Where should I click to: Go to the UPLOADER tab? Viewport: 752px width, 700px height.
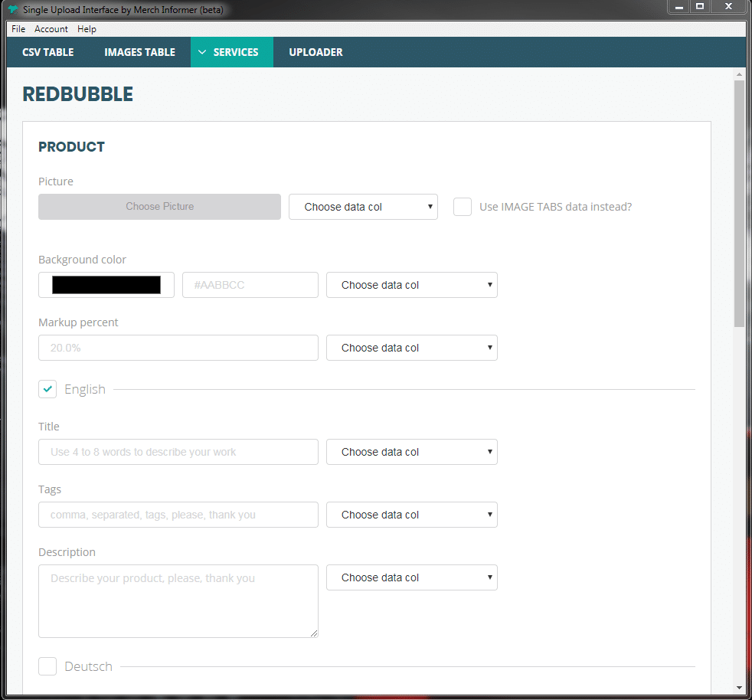(x=316, y=52)
